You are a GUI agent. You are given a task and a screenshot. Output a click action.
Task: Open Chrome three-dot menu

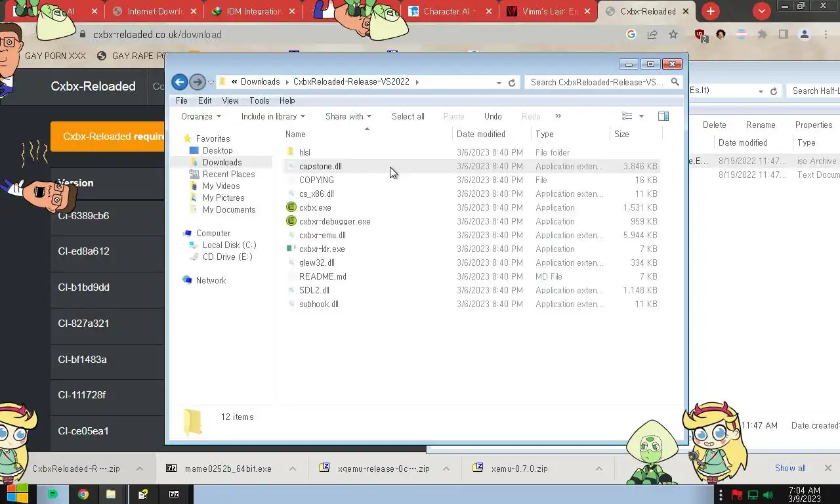(826, 35)
